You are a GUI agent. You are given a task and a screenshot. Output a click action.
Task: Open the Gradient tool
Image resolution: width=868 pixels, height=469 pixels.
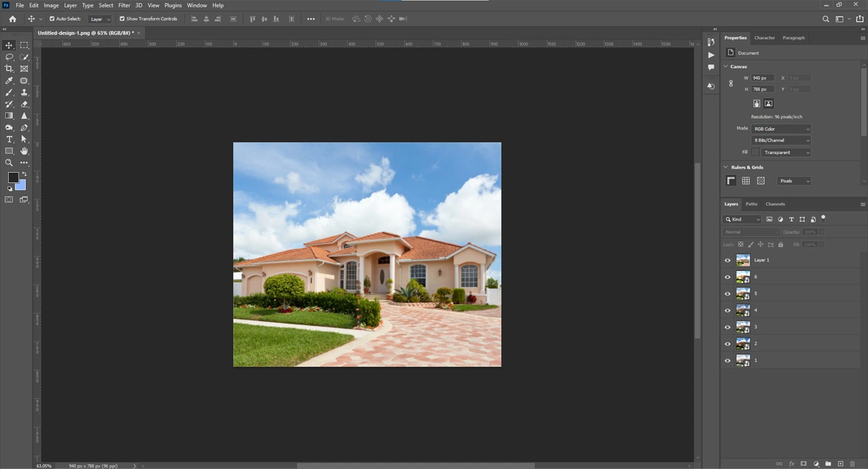9,115
